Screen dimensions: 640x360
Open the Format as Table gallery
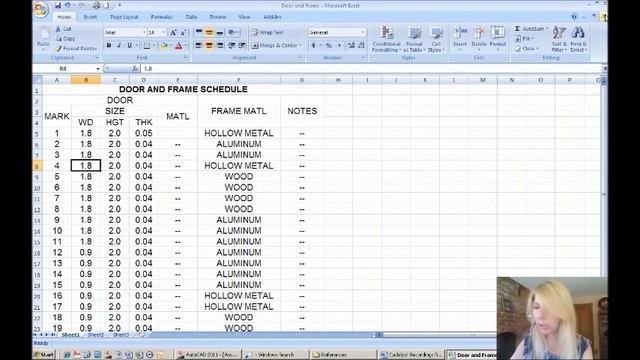(x=414, y=39)
